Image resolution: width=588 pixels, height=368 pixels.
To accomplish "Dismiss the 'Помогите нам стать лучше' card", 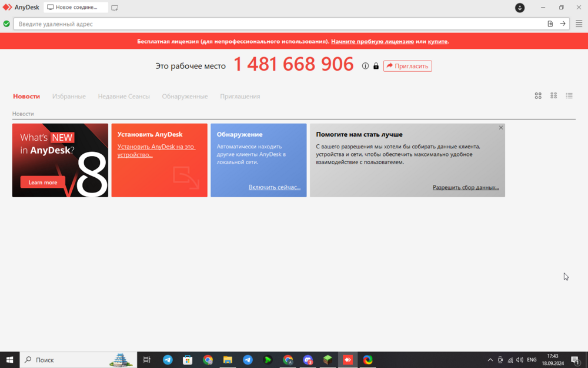I will (501, 128).
